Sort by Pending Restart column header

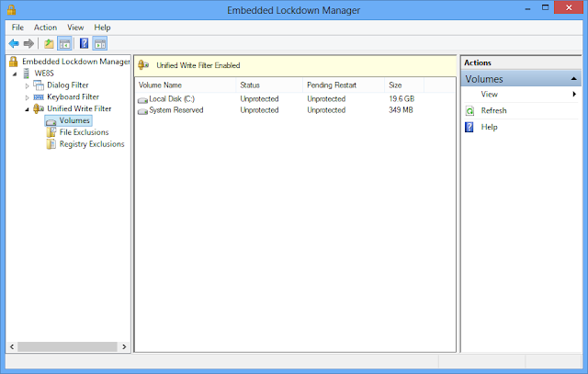click(344, 85)
